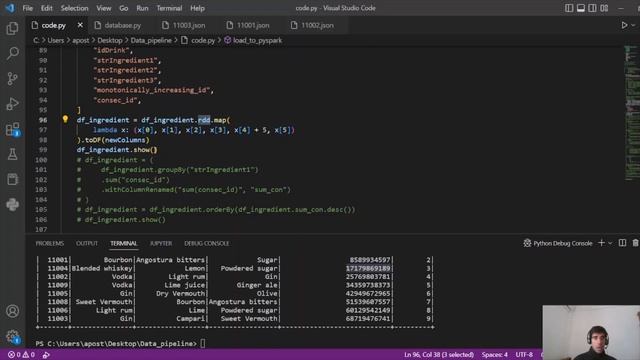Open the Go menu
The width and height of the screenshot is (640, 360).
tap(124, 8)
